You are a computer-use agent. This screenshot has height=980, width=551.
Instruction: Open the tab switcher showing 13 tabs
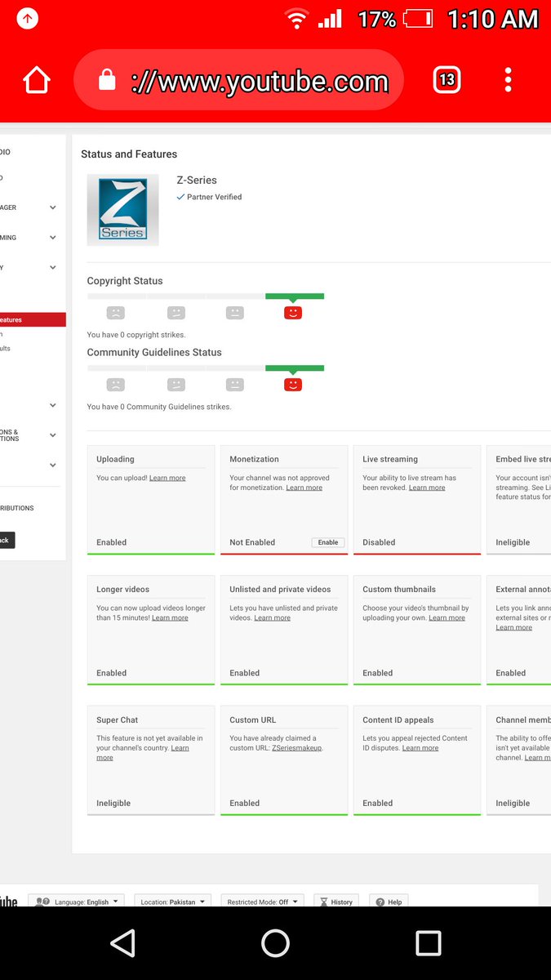coord(447,79)
